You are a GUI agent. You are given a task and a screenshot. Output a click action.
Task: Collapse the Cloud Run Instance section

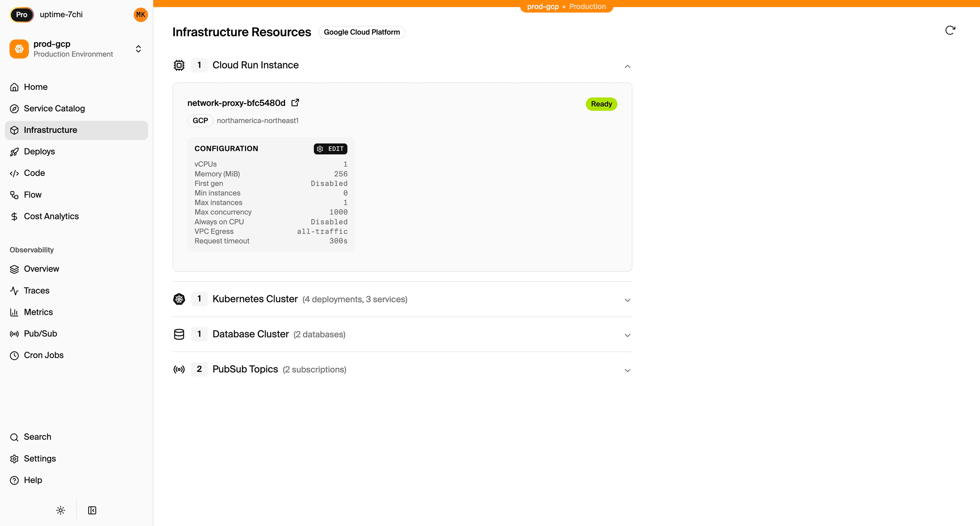click(627, 66)
